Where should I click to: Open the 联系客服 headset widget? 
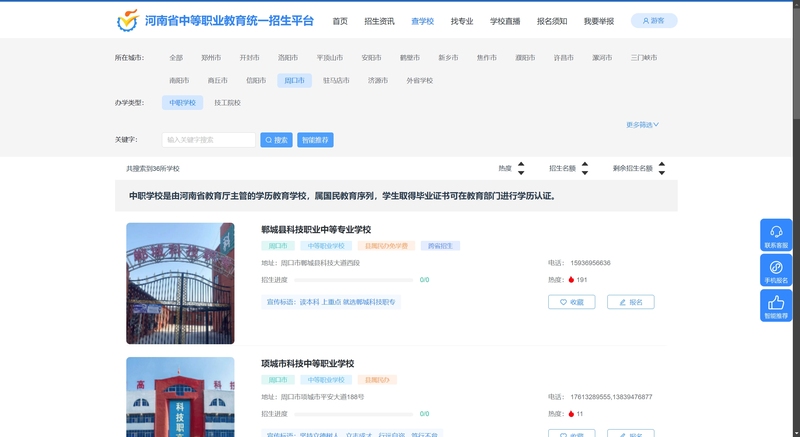(x=776, y=235)
